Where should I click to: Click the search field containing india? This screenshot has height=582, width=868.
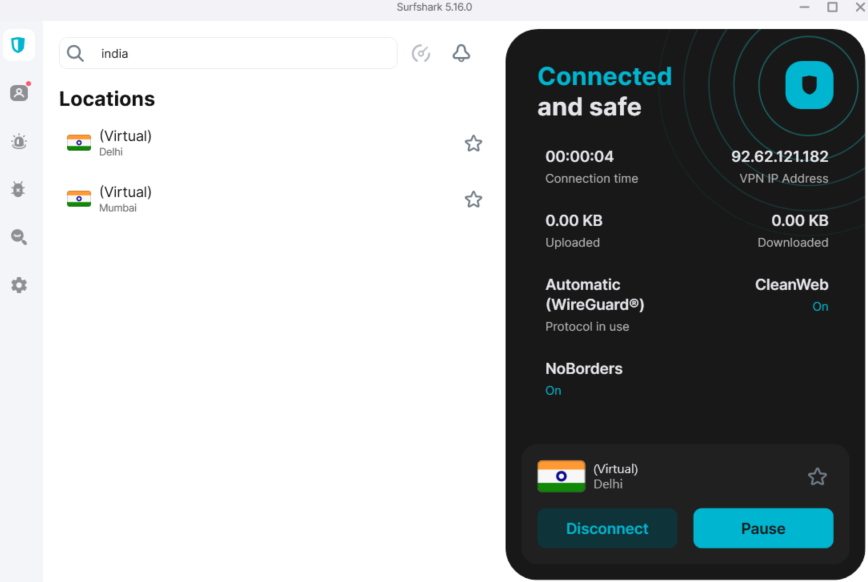click(240, 53)
